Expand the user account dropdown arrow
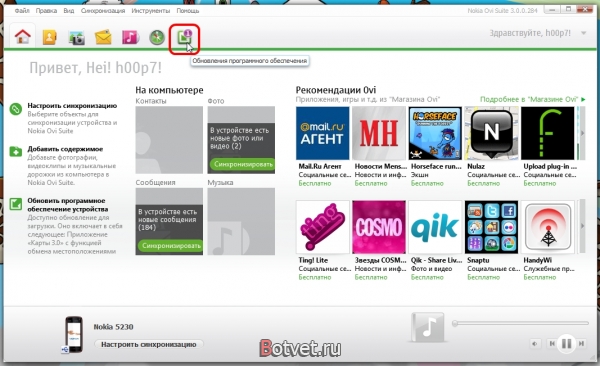This screenshot has height=366, width=600. click(x=584, y=33)
